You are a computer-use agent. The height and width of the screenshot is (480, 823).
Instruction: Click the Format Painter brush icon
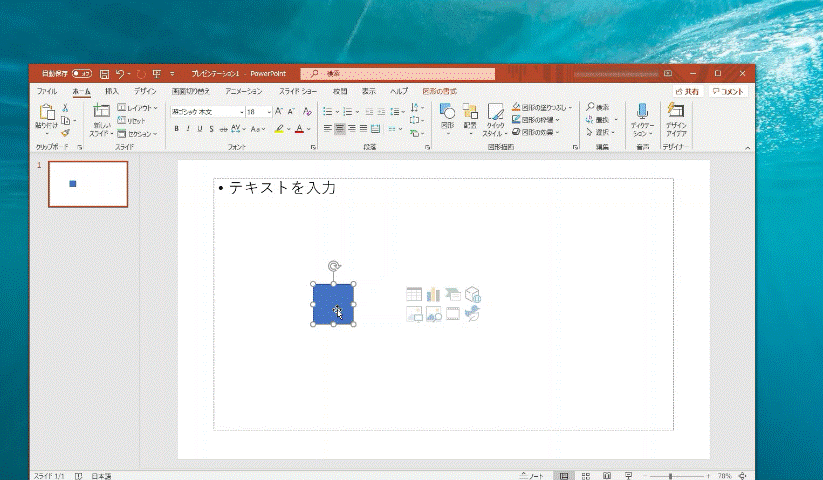[x=65, y=133]
